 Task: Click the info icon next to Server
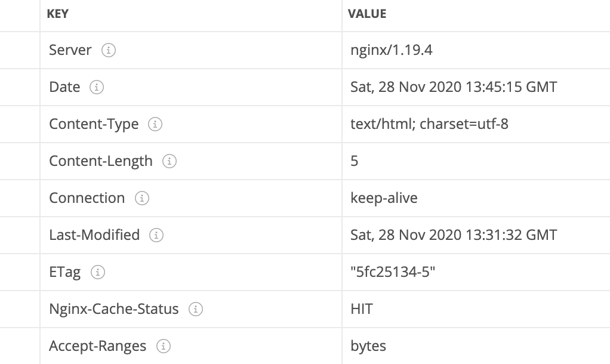[x=109, y=50]
